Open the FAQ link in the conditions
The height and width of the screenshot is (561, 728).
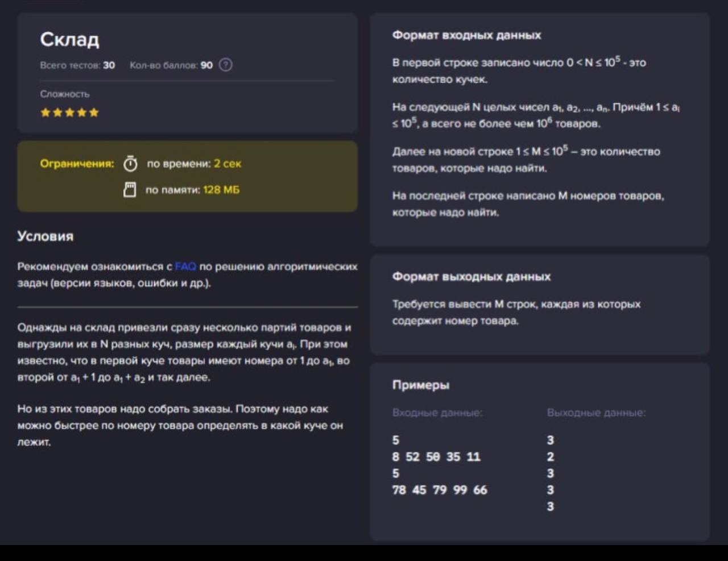tap(185, 267)
